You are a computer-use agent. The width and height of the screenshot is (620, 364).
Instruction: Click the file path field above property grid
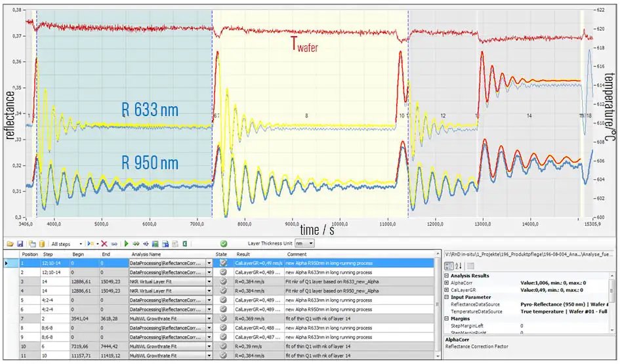tap(529, 254)
